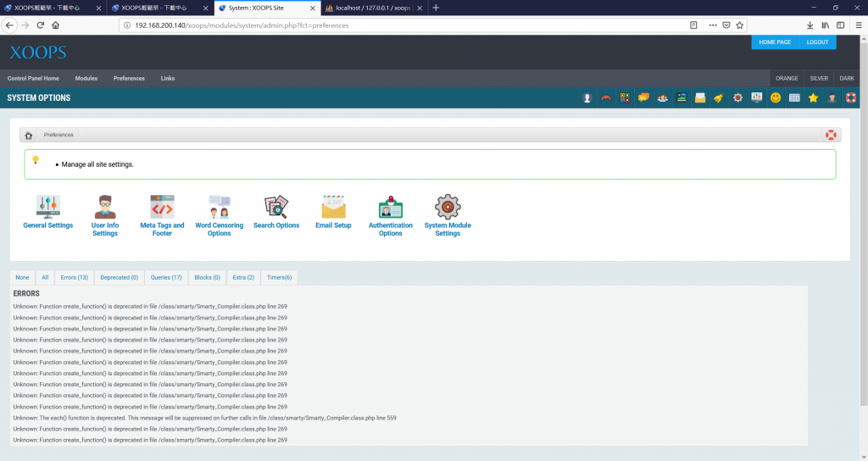
Task: Click the XOOPS logo
Action: (x=38, y=53)
